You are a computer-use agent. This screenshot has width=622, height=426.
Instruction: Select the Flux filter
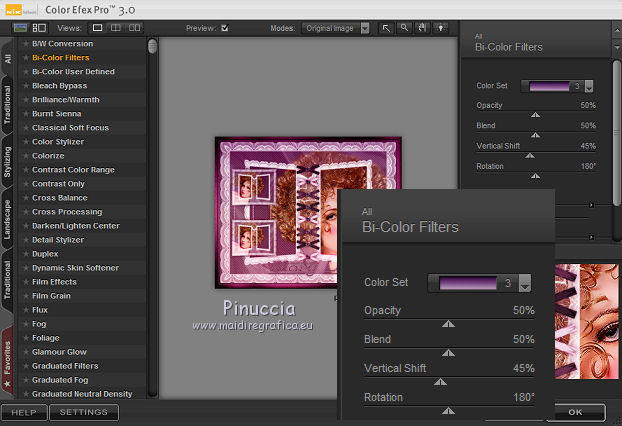(40, 310)
